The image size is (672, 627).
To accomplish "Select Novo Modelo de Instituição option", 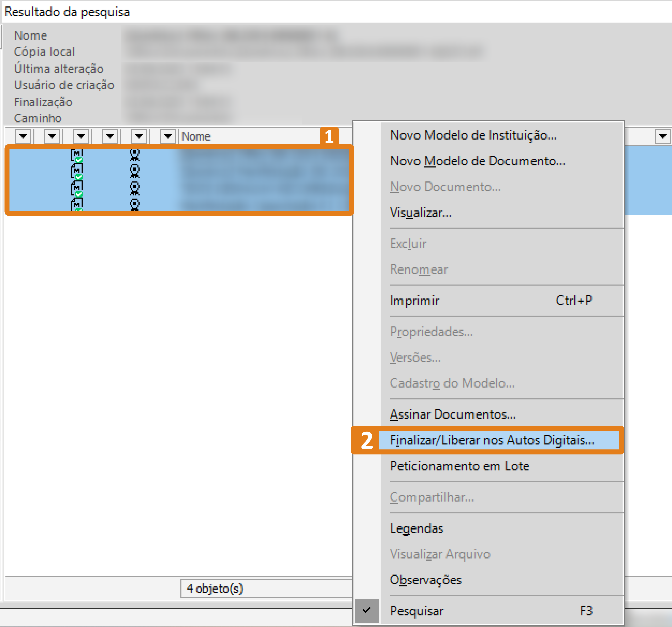I will [x=473, y=135].
